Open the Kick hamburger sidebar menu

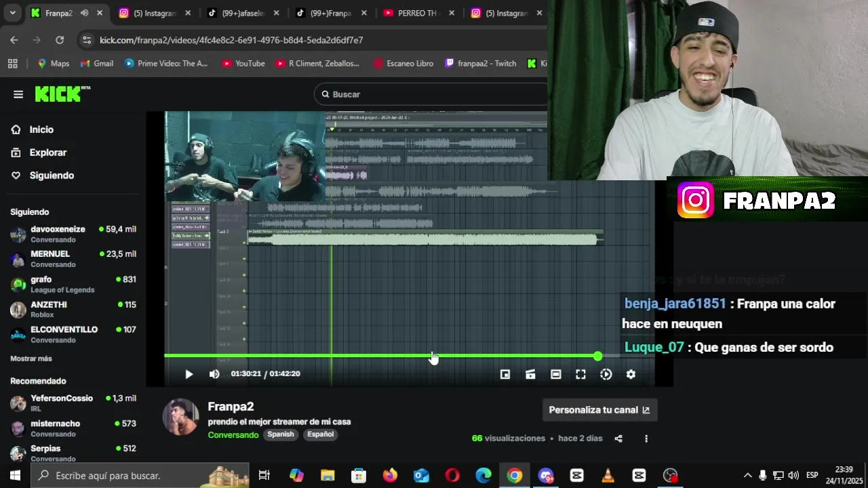[x=18, y=94]
